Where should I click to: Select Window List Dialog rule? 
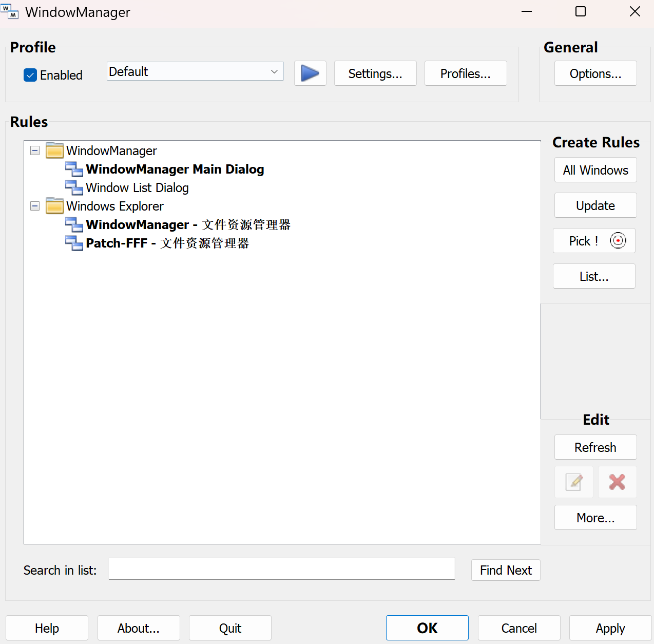137,187
